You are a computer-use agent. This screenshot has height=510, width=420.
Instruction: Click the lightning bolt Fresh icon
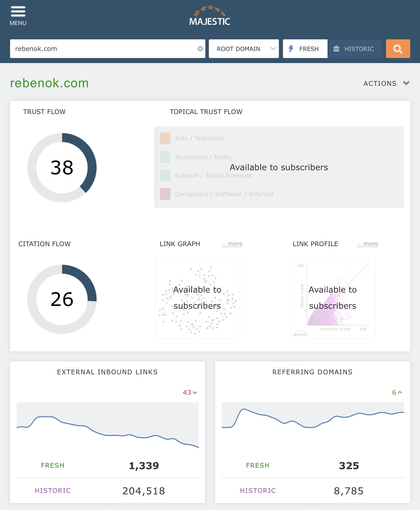[x=291, y=49]
